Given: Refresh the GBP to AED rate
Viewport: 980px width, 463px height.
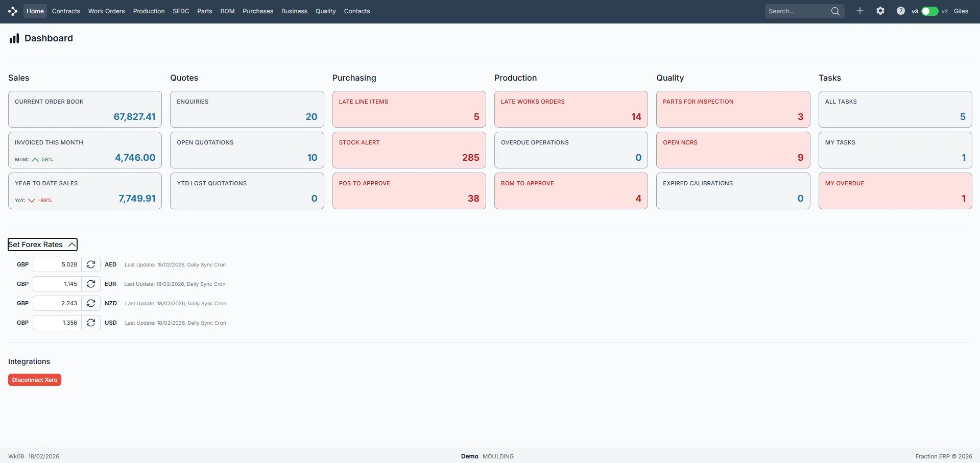Looking at the screenshot, I should click(91, 264).
